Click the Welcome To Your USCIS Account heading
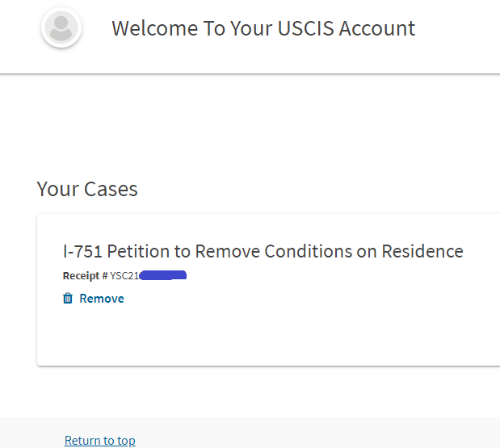The height and width of the screenshot is (448, 500). tap(263, 28)
